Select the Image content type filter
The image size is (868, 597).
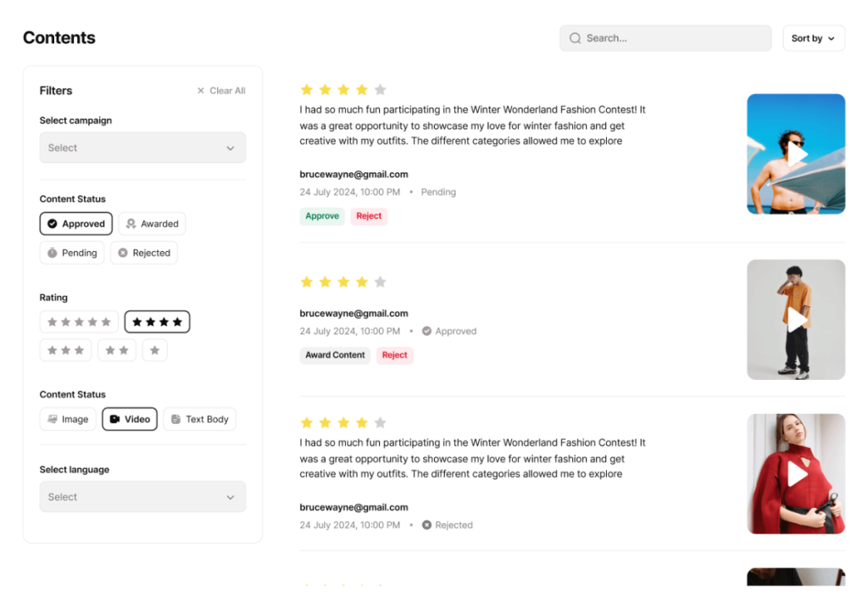pyautogui.click(x=68, y=419)
